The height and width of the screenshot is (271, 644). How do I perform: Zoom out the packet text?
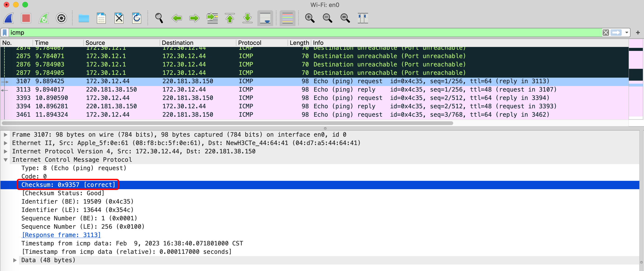point(327,18)
